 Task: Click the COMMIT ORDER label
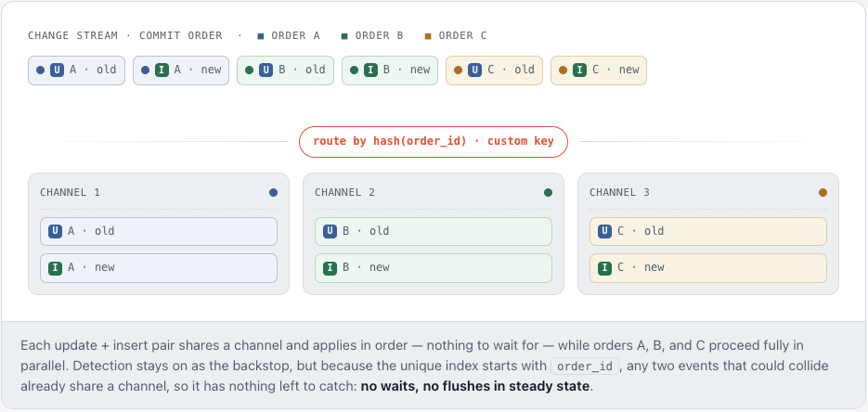[x=180, y=36]
